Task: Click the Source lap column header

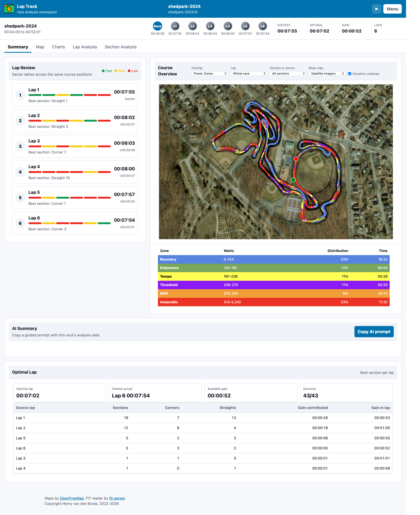Action: point(25,408)
